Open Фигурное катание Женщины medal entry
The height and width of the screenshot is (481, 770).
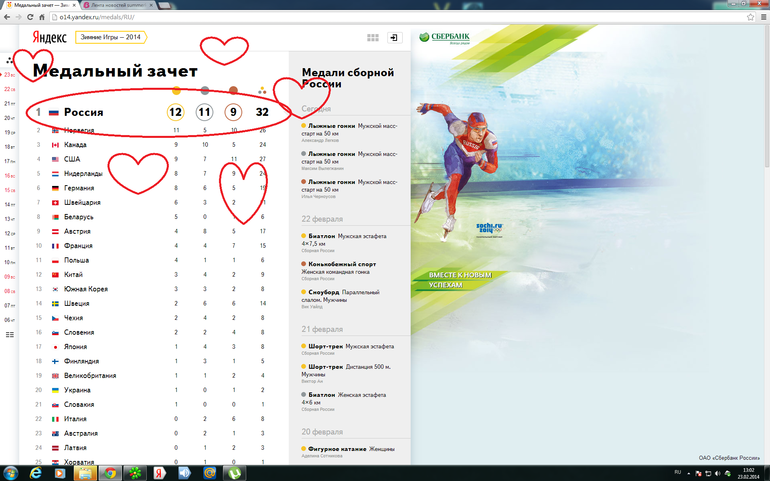(x=348, y=452)
